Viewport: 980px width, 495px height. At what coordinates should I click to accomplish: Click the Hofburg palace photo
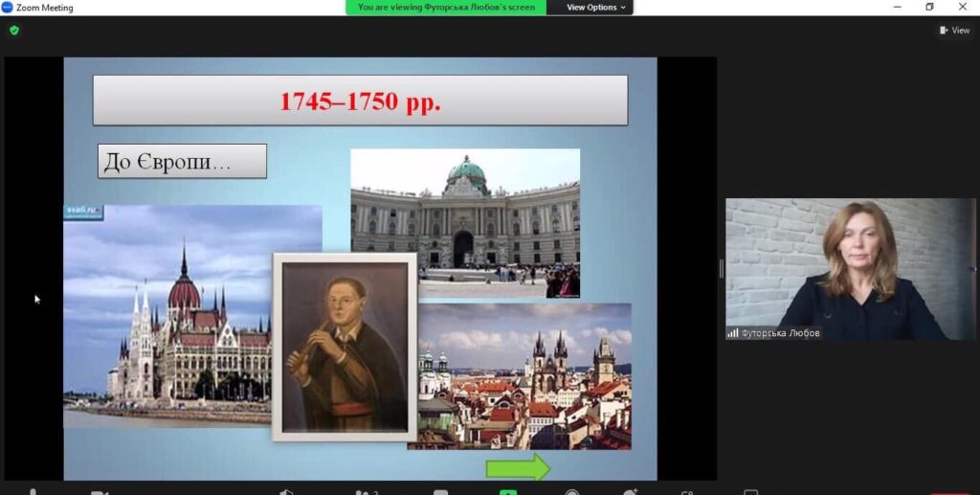click(465, 222)
